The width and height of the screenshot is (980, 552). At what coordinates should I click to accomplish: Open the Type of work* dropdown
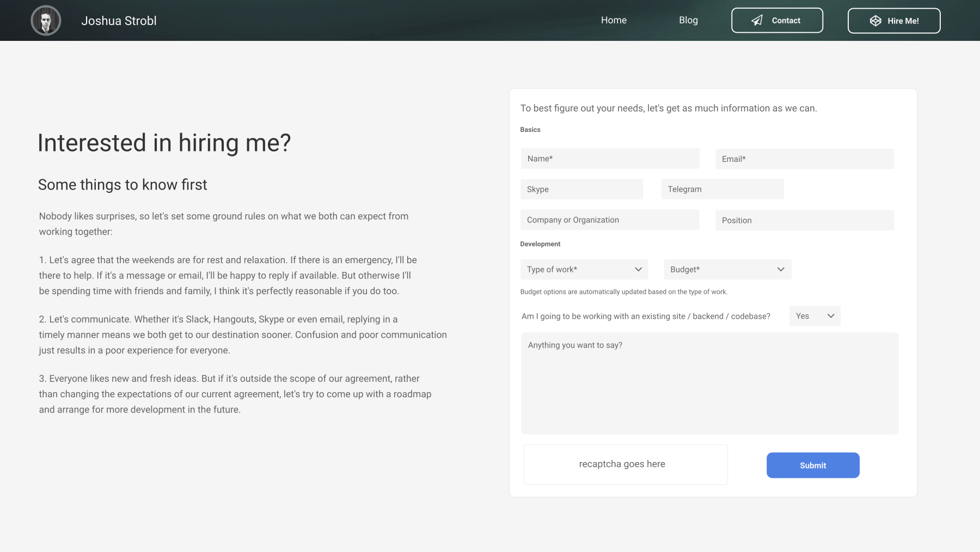pyautogui.click(x=584, y=269)
